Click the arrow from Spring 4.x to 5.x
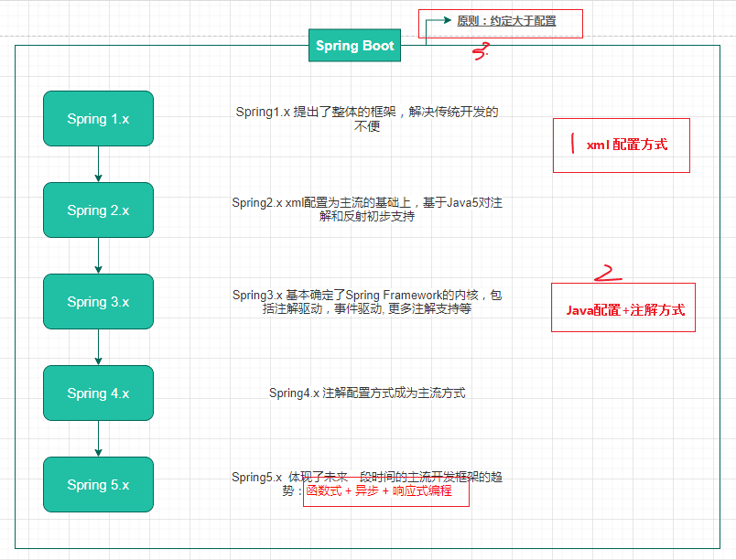 point(98,439)
